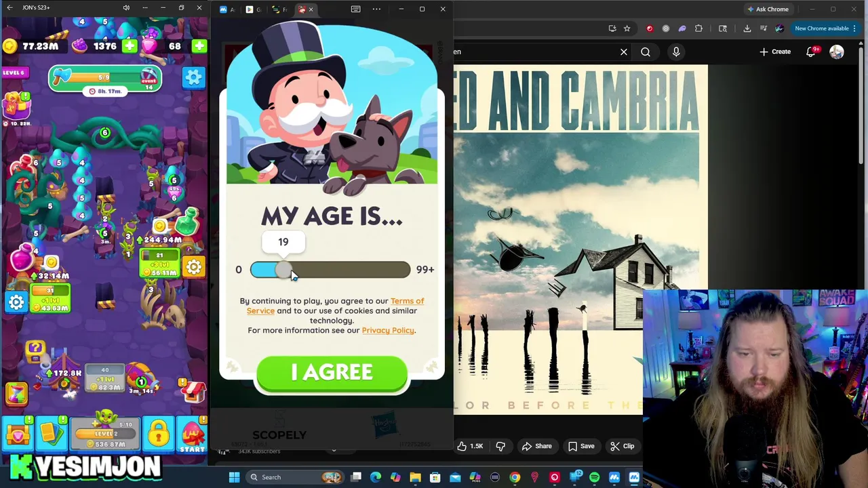This screenshot has width=868, height=488.
Task: Open the Windows Start menu
Action: [234, 477]
